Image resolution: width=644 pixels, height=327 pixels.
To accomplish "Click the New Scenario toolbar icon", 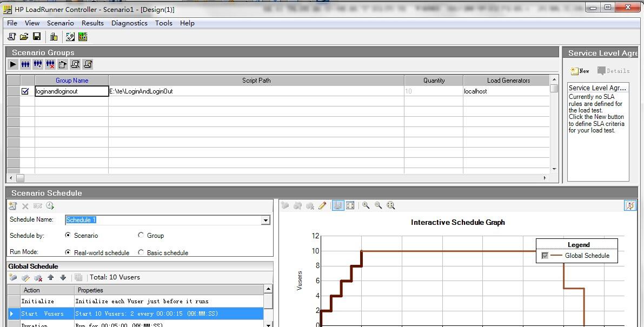I will click(11, 37).
